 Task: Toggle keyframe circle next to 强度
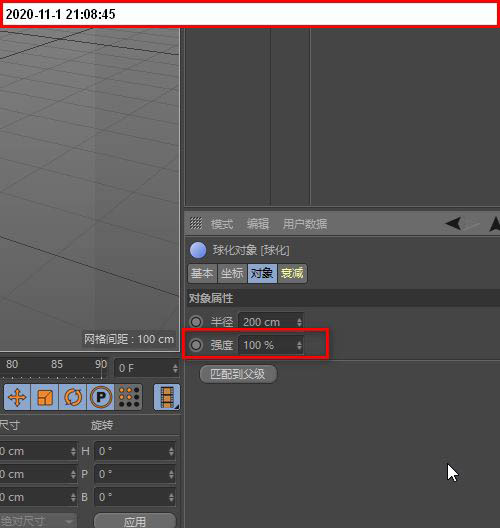[x=196, y=345]
